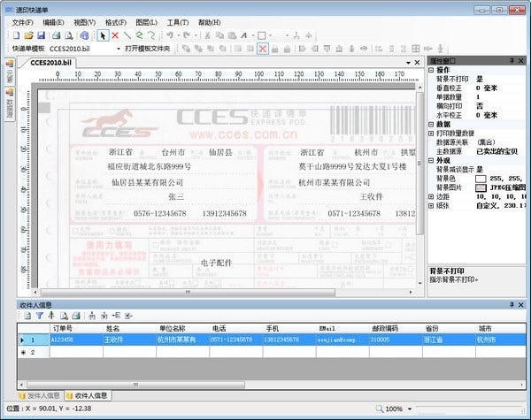Screen dimensions: 531x420
Task: Click the 横向打印 property value 否
Action: 480,106
